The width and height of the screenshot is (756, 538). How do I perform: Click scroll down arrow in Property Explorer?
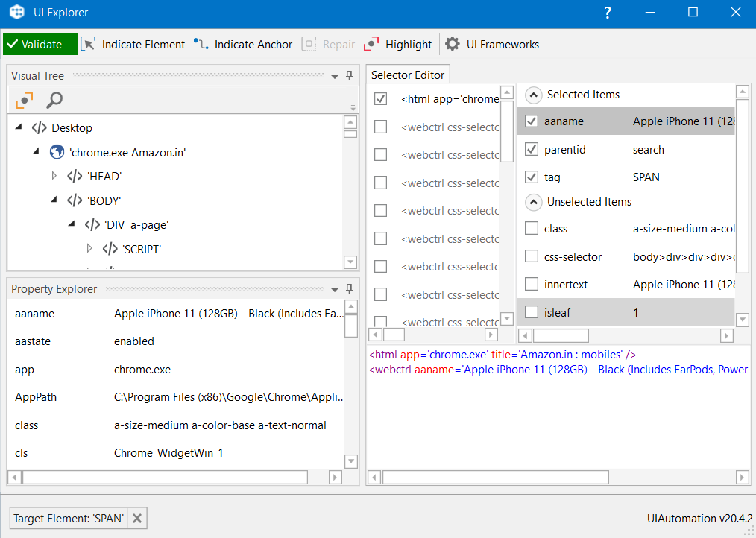[351, 461]
